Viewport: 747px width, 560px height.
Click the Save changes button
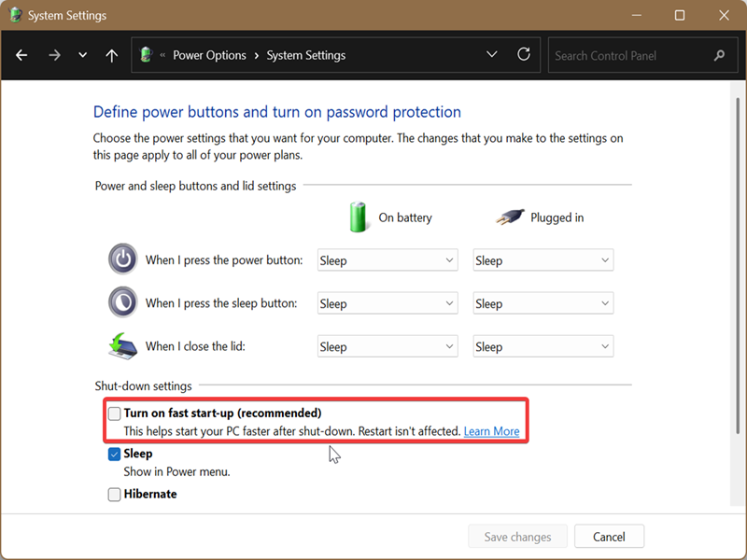pos(517,537)
